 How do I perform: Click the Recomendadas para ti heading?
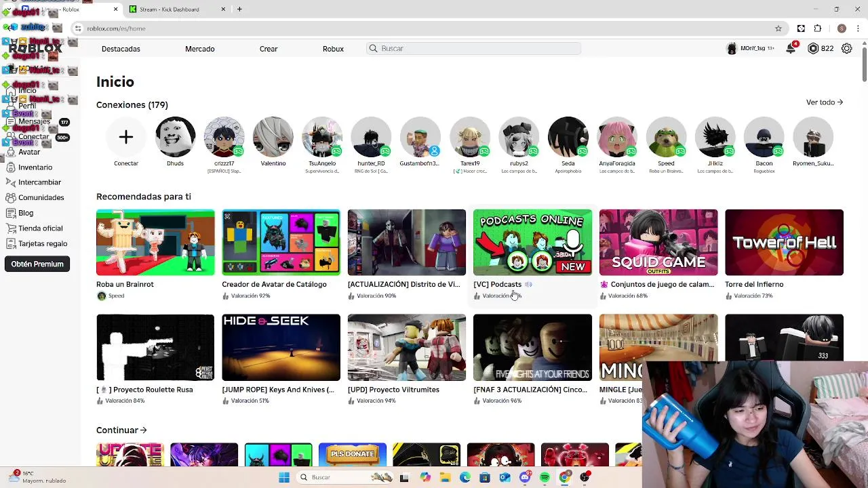[x=144, y=197]
